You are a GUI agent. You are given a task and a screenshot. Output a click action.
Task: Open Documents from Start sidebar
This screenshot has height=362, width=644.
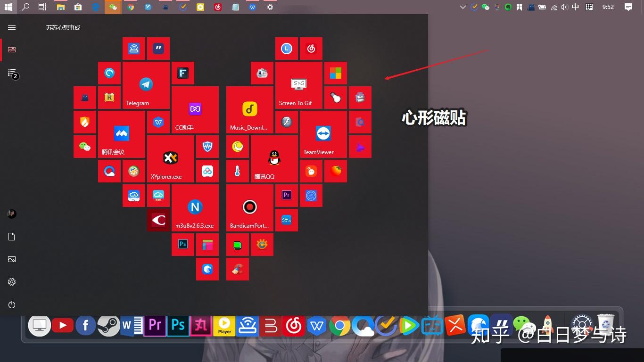click(x=12, y=237)
